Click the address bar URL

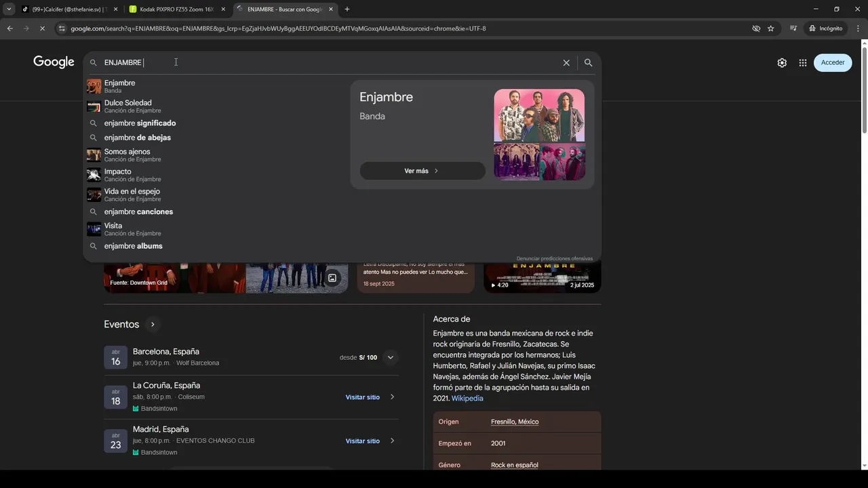278,28
